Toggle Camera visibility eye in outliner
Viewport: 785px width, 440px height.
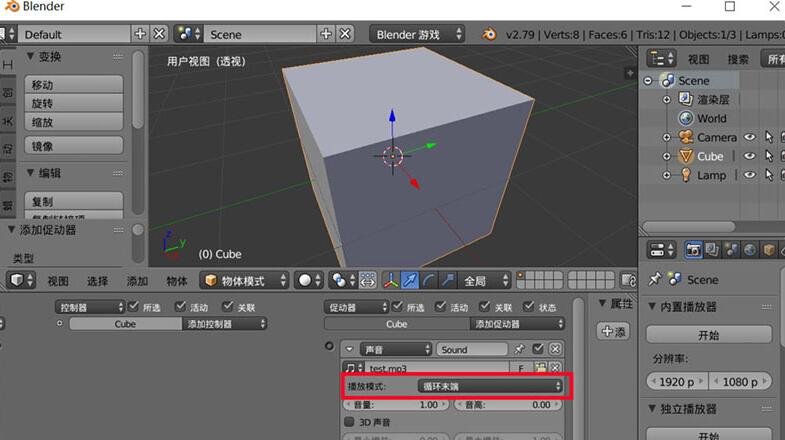(749, 137)
